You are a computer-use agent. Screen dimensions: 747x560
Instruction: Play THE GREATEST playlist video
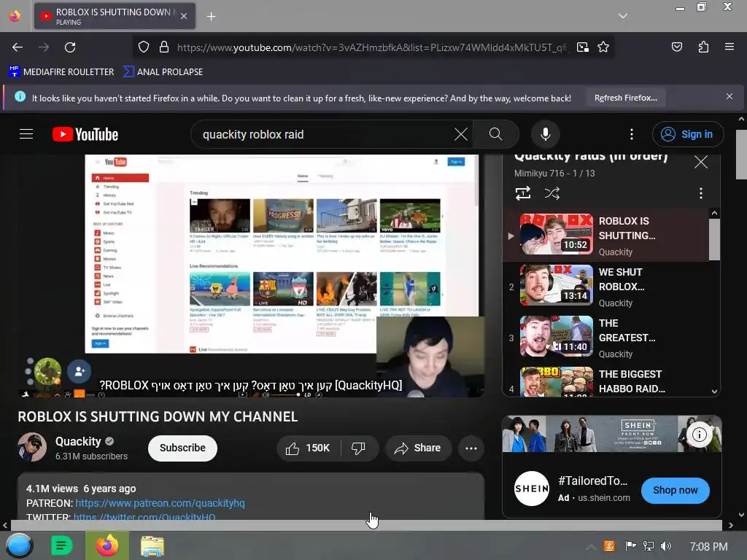[x=606, y=338]
